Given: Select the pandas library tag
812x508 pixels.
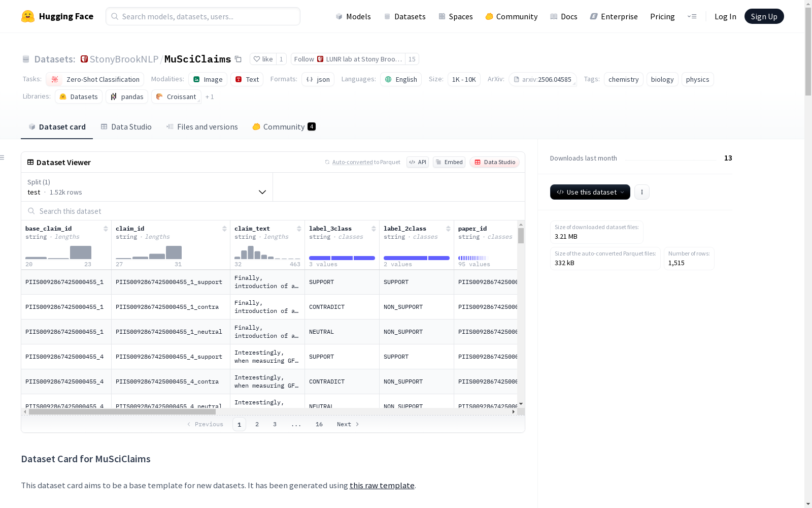Looking at the screenshot, I should pyautogui.click(x=127, y=97).
